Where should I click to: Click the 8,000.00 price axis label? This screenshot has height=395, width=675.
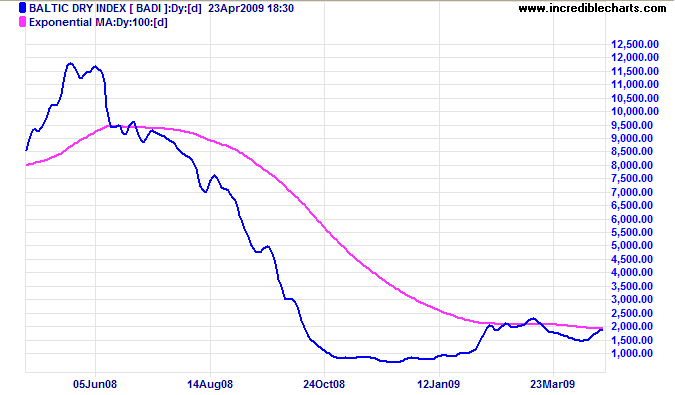632,165
